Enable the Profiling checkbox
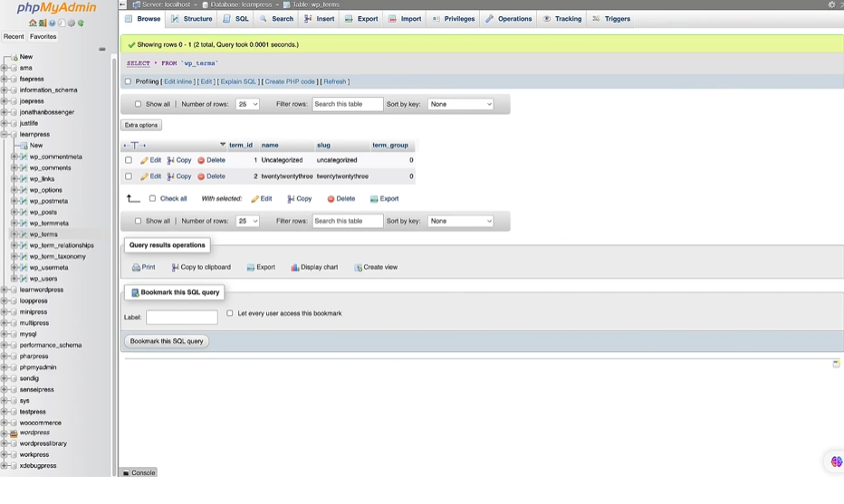Screen dimensions: 844x504 click(x=128, y=81)
